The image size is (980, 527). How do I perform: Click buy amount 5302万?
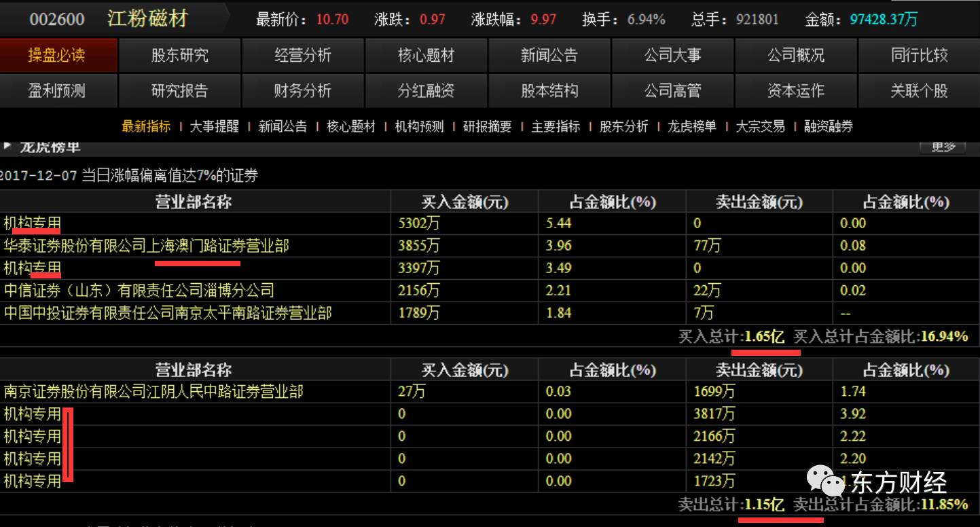[x=419, y=223]
